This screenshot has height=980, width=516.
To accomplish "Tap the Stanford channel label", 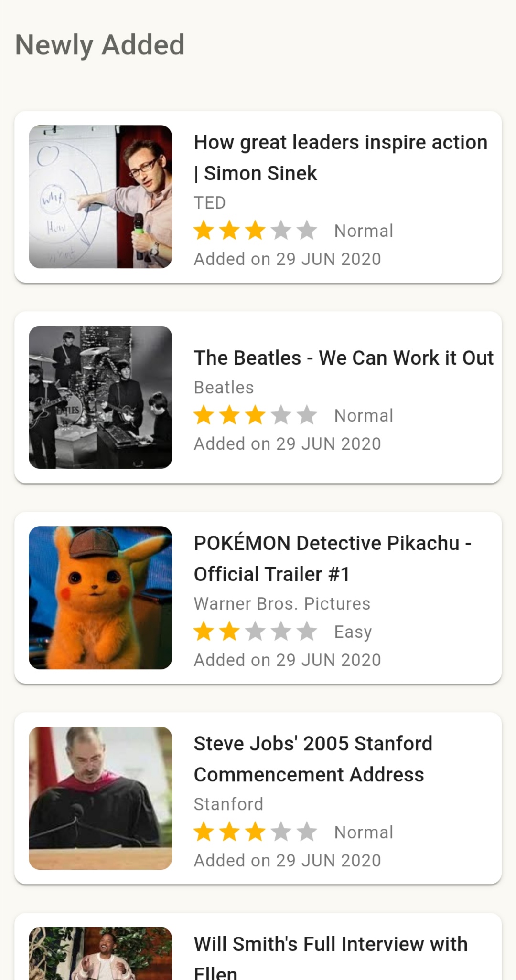I will point(228,804).
